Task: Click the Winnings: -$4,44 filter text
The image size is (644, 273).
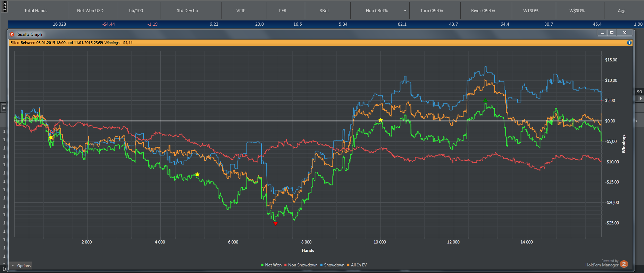Action: click(x=118, y=43)
